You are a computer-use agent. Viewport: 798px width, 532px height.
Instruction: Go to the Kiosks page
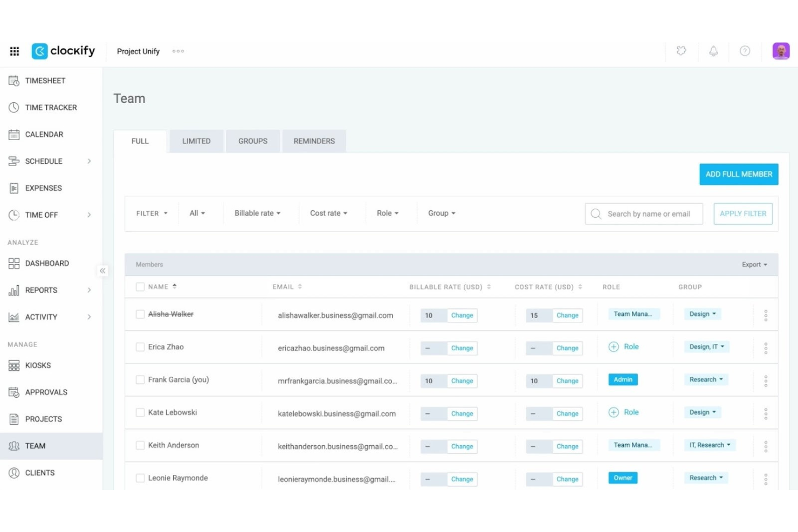click(x=37, y=365)
